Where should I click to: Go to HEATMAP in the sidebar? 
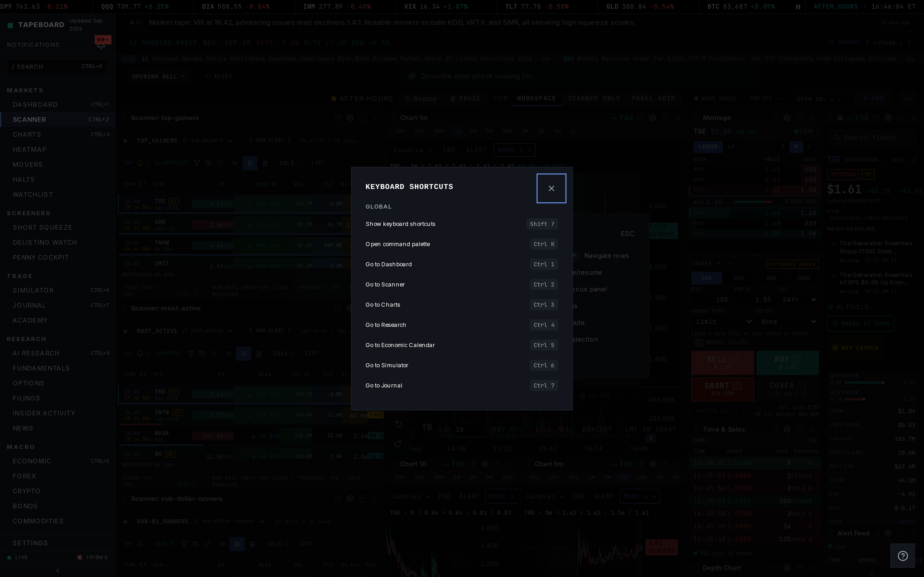click(29, 150)
